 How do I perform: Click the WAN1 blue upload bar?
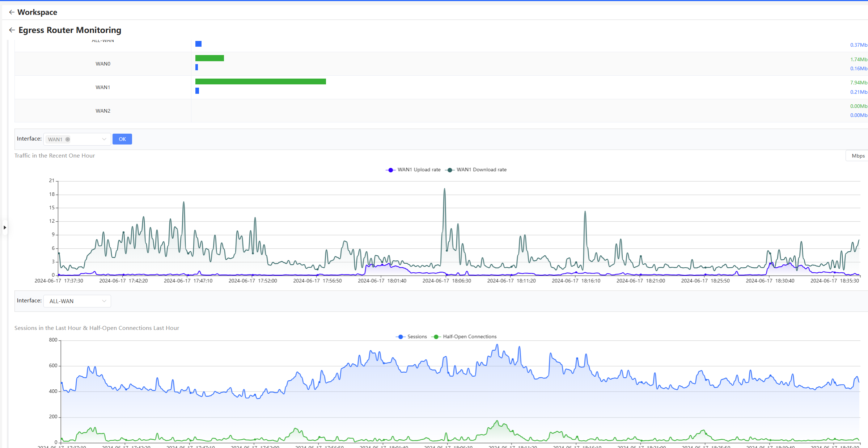pyautogui.click(x=197, y=91)
